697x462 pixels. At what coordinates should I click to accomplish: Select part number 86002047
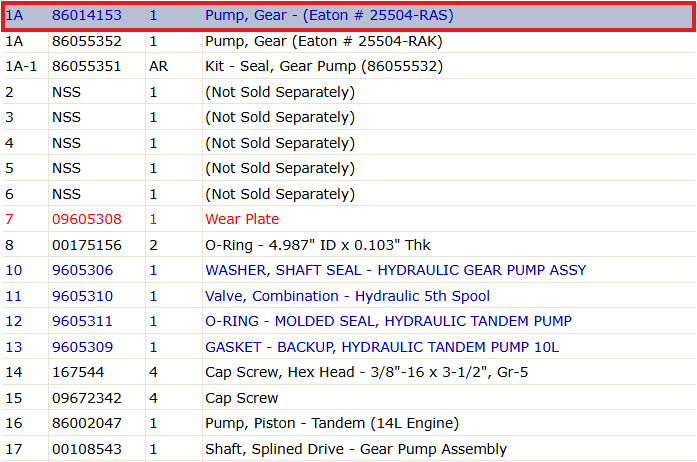[x=87, y=423]
